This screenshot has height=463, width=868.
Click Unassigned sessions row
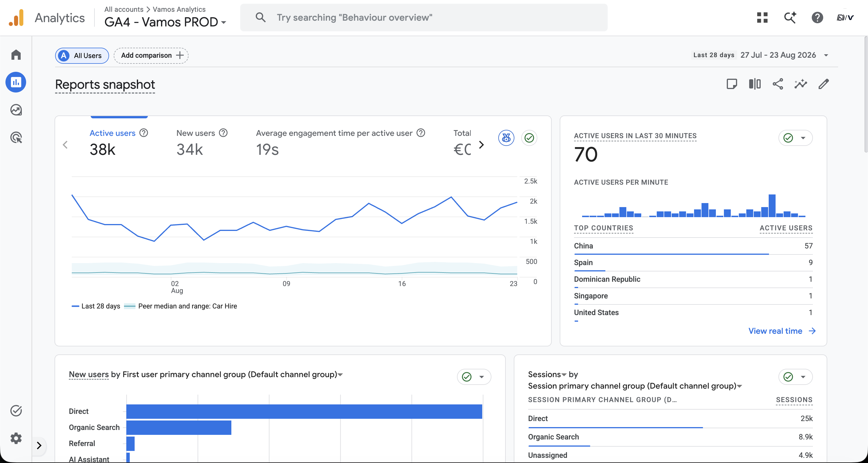pyautogui.click(x=670, y=455)
